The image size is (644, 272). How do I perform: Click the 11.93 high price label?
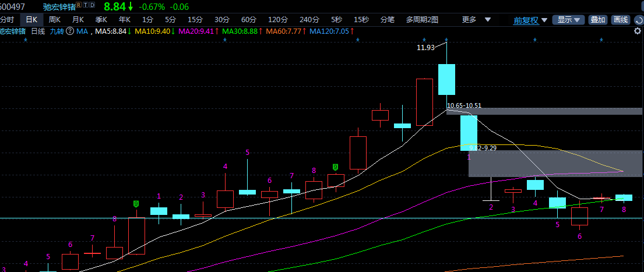425,48
